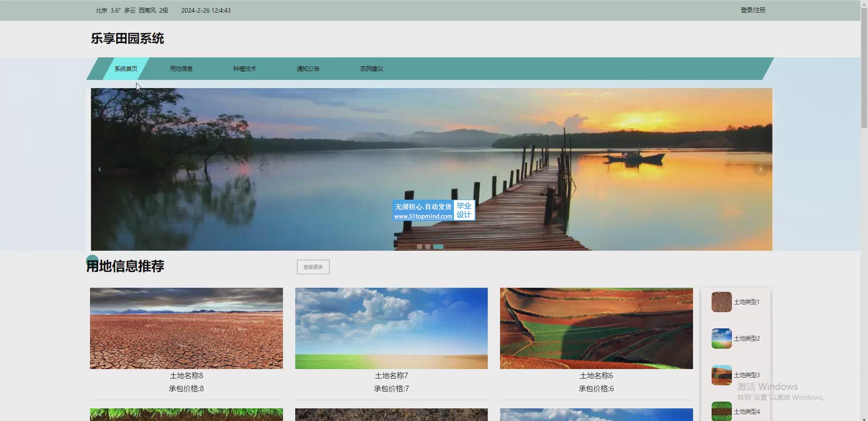Select the 土地类型4 icon

click(722, 411)
